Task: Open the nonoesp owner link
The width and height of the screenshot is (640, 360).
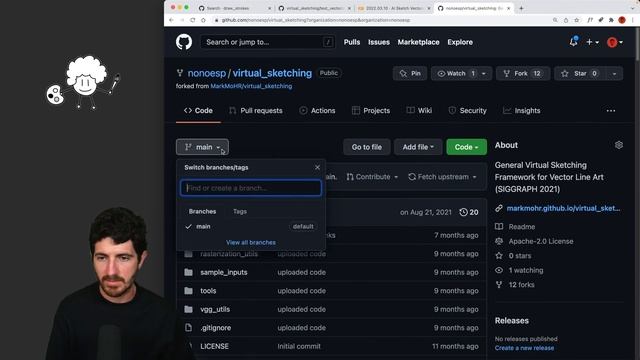Action: click(x=207, y=73)
